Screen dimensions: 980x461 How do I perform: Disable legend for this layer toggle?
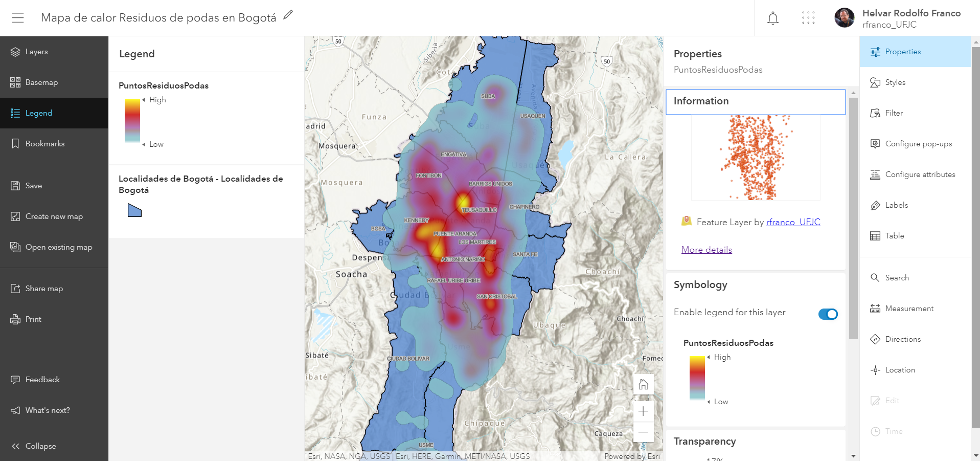[x=828, y=314]
